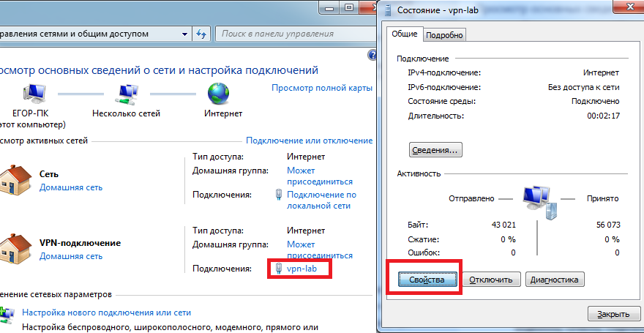The height and width of the screenshot is (333, 644).
Task: Click the icon next to Настройка нового подключения
Action: pos(7,313)
